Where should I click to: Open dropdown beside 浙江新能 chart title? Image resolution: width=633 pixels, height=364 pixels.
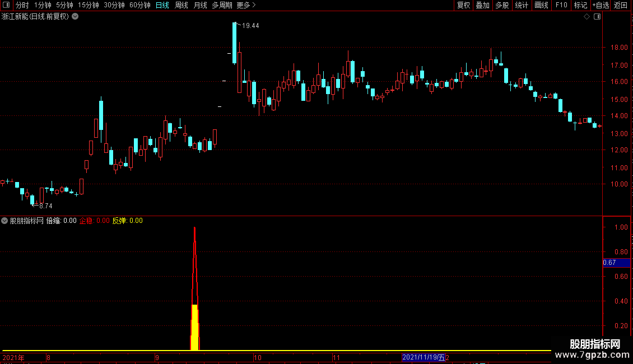pyautogui.click(x=75, y=17)
